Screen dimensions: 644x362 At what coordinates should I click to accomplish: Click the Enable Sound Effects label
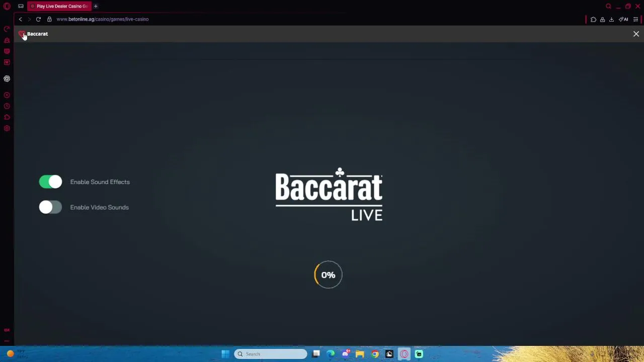tap(100, 182)
